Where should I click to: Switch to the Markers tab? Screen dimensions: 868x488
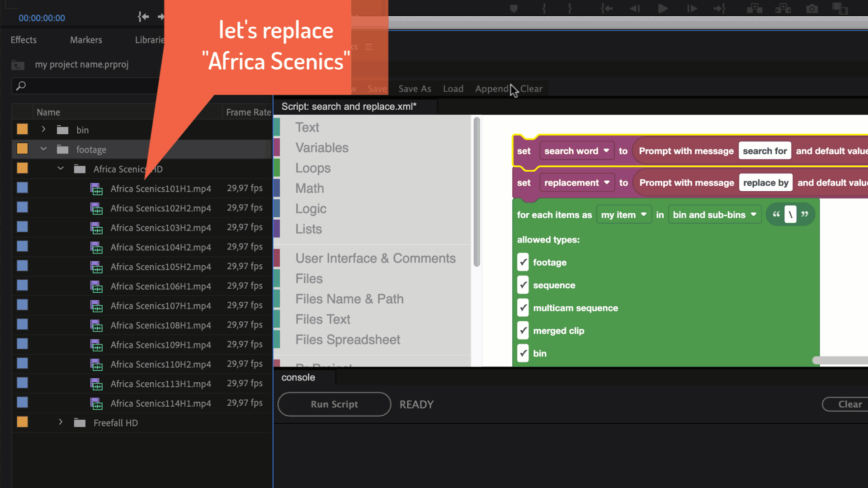point(86,40)
